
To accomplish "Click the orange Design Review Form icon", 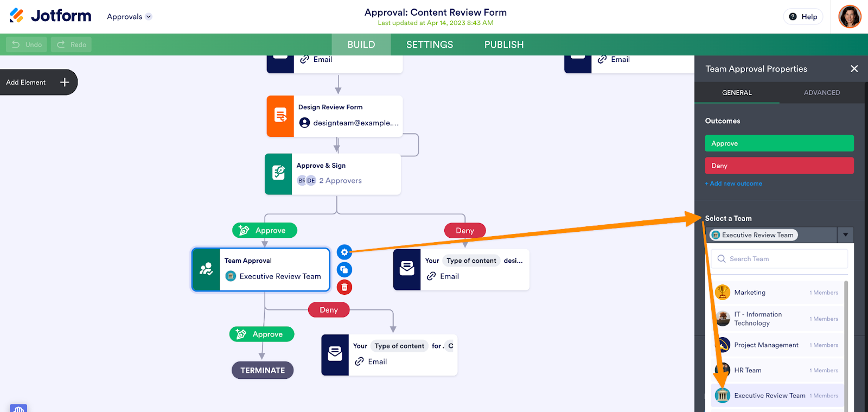I will (280, 116).
